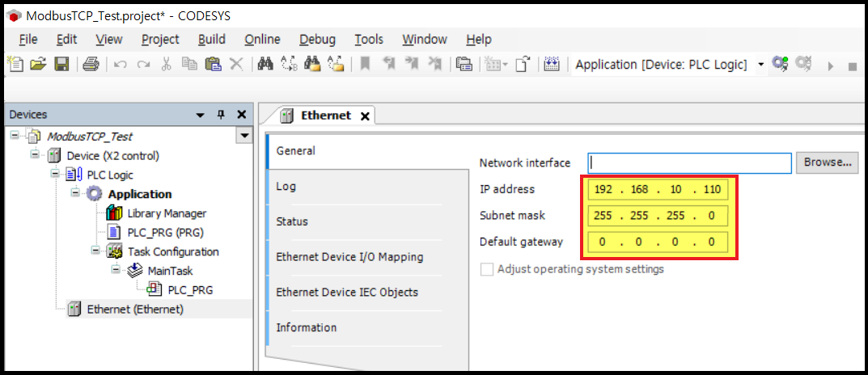Image resolution: width=868 pixels, height=375 pixels.
Task: Toggle Adjust operating system settings checkbox
Action: (487, 269)
